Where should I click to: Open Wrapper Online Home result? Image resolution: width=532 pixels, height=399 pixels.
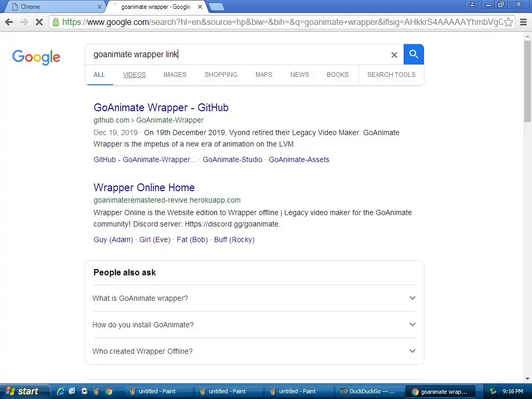144,188
